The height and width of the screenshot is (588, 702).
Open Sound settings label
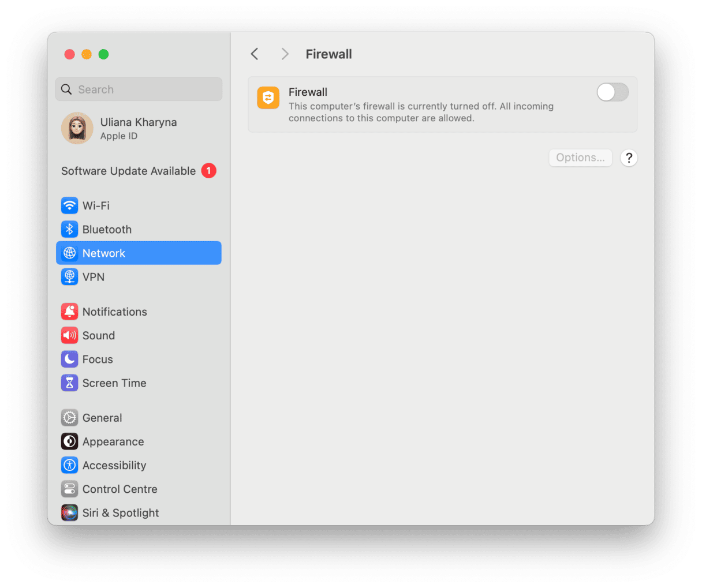tap(98, 335)
